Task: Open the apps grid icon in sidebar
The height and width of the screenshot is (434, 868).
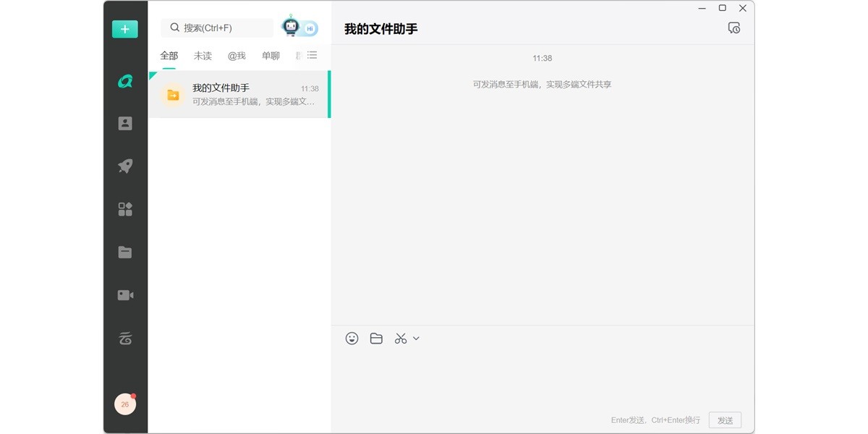Action: (x=125, y=210)
